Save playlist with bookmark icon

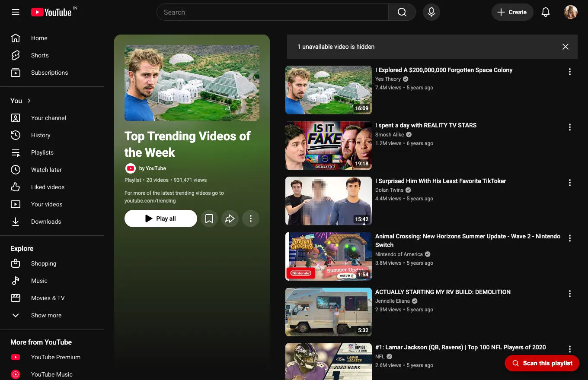[209, 218]
